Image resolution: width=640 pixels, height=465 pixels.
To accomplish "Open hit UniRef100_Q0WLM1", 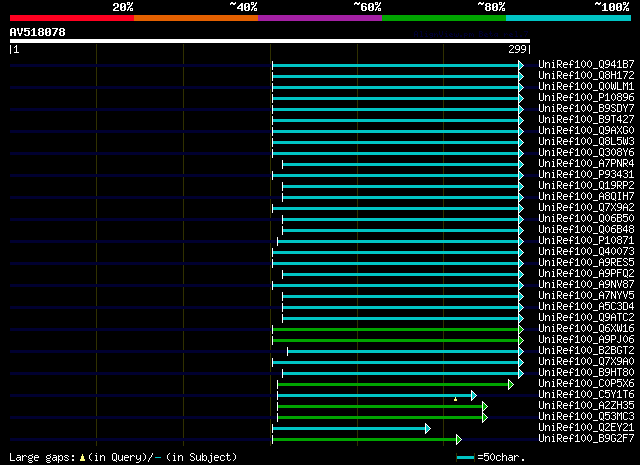I will [586, 86].
